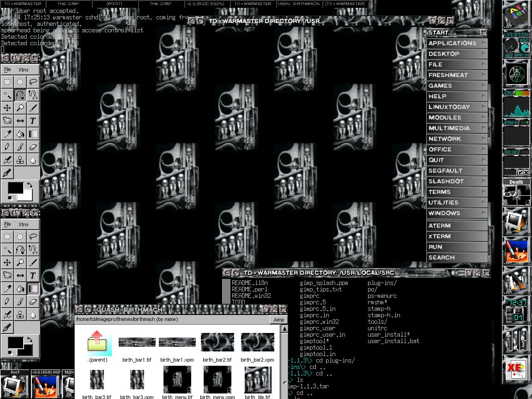Select the Bucket Fill tool in upper toolbox
This screenshot has height=399, width=532.
pos(20,134)
